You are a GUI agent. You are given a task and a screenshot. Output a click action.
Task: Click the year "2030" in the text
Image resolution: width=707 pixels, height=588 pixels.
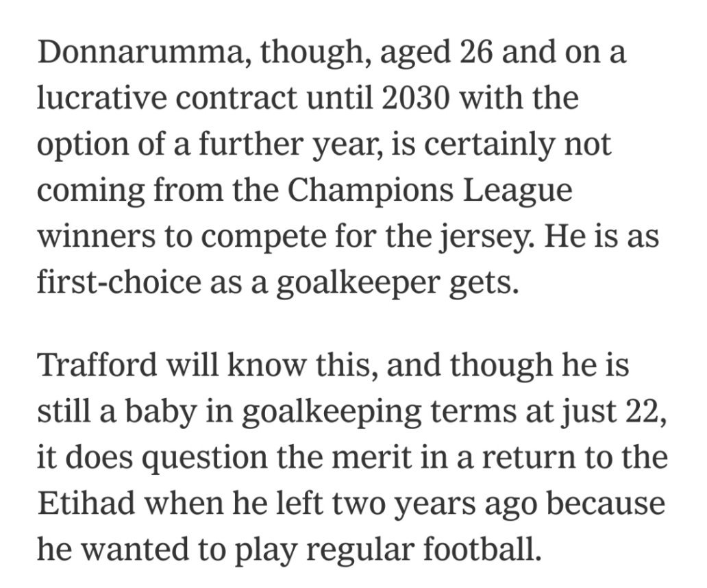click(416, 97)
